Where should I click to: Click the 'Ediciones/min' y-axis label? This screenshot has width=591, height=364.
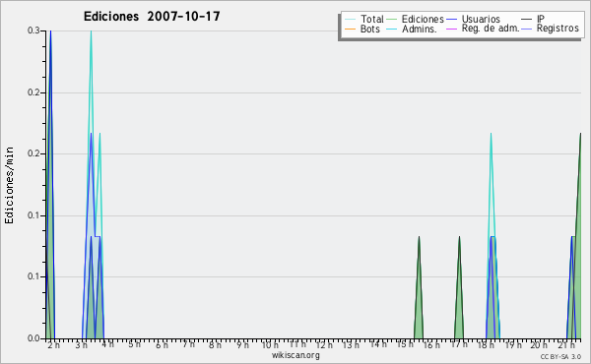click(9, 185)
